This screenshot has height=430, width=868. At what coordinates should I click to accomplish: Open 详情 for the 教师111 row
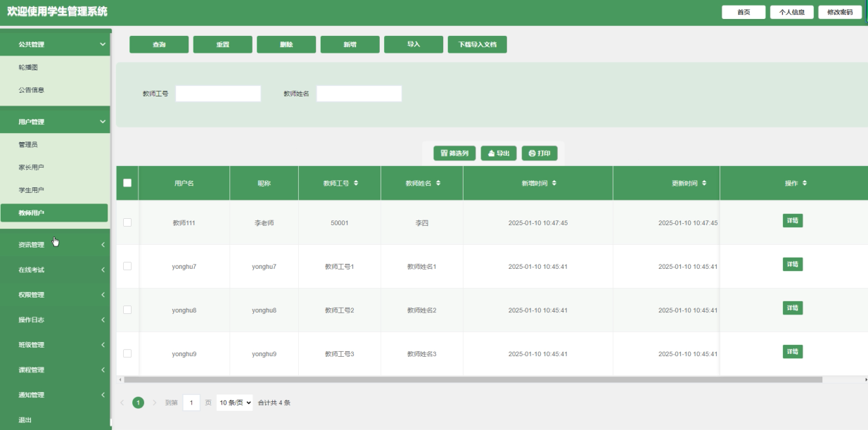(x=793, y=220)
